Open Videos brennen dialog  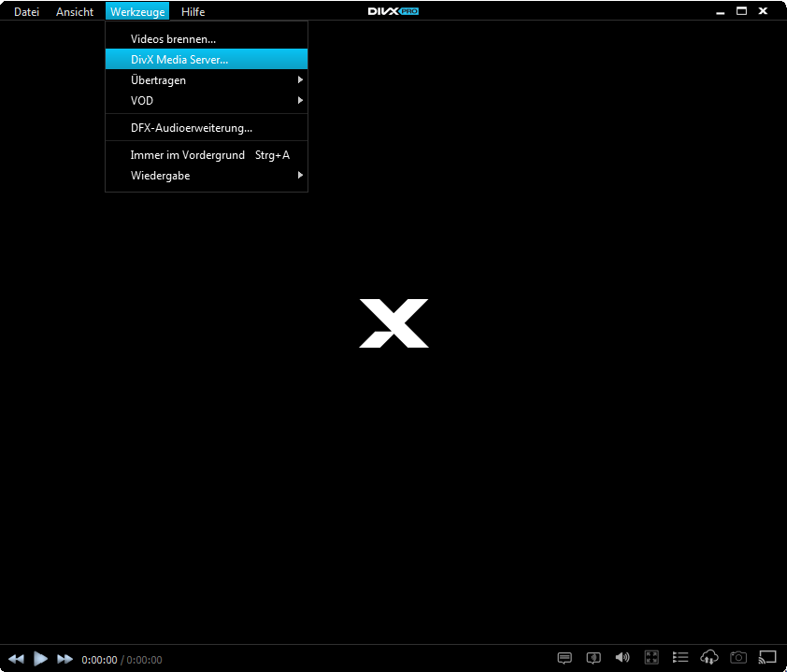(171, 38)
